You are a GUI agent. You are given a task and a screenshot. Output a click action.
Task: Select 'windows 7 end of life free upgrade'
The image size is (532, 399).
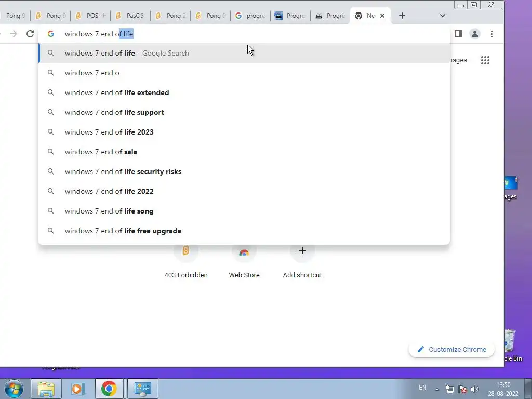(x=244, y=231)
